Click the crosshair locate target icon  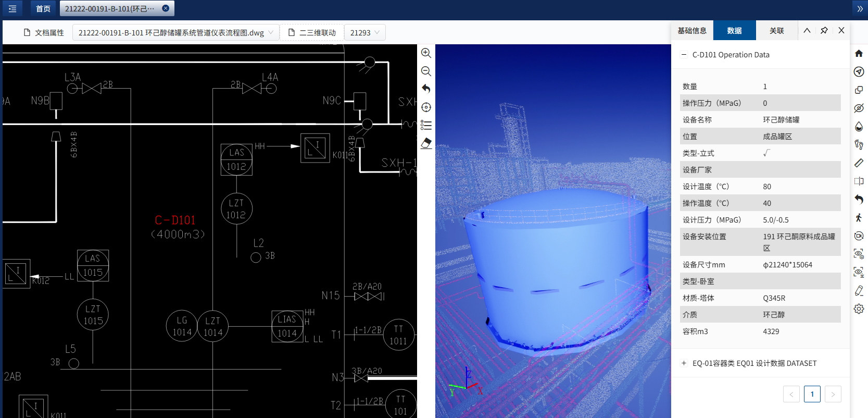426,107
